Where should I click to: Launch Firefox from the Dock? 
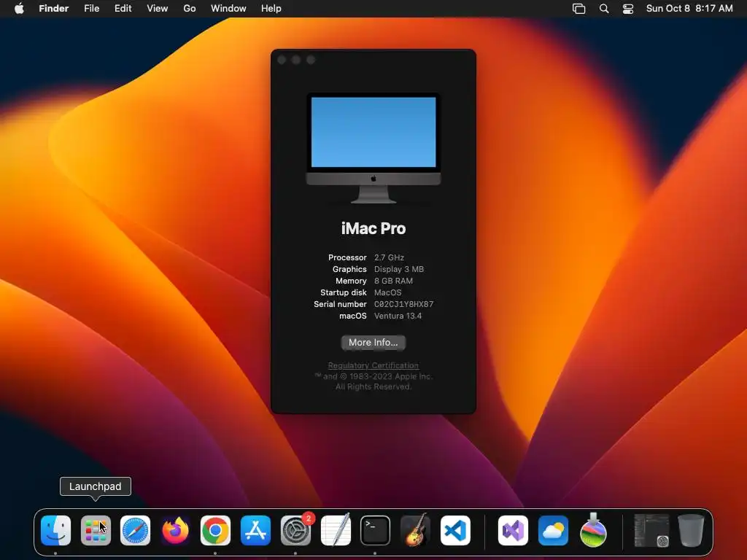(x=175, y=530)
